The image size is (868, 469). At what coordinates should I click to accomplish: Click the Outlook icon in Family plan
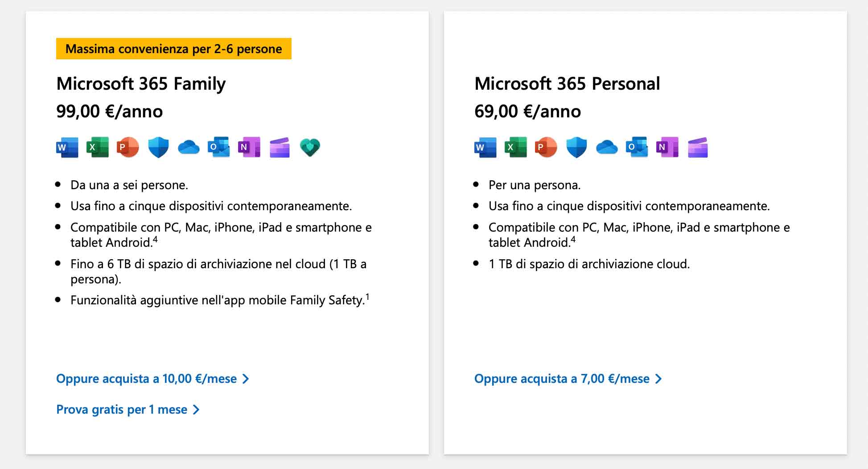coord(219,147)
